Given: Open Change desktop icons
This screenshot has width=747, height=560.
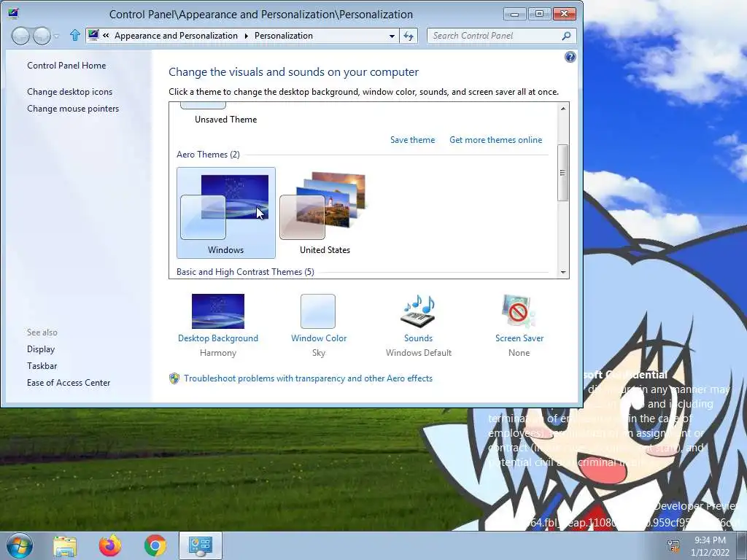Looking at the screenshot, I should 69,92.
